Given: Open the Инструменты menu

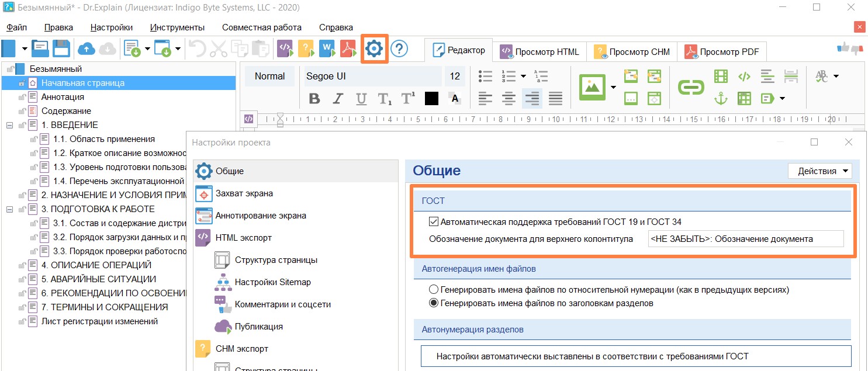Looking at the screenshot, I should point(177,27).
